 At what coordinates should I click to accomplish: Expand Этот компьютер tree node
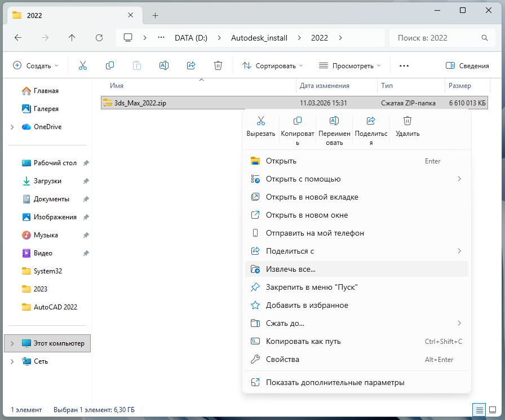coord(12,343)
